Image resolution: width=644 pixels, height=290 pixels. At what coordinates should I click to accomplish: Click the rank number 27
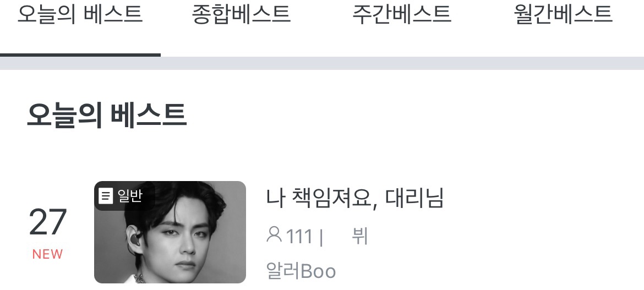[48, 222]
